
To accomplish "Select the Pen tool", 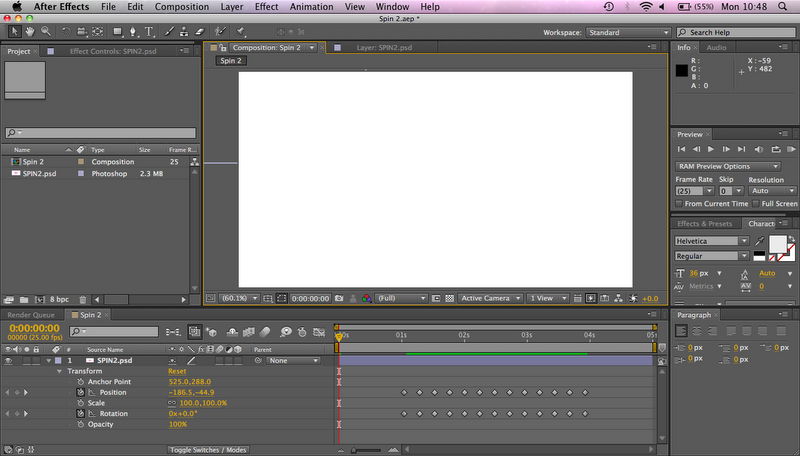I will point(133,32).
